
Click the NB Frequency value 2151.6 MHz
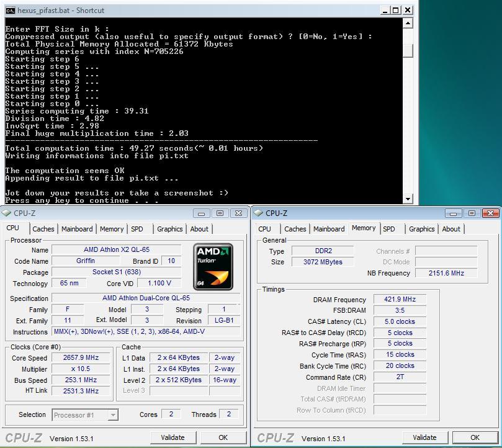point(446,273)
